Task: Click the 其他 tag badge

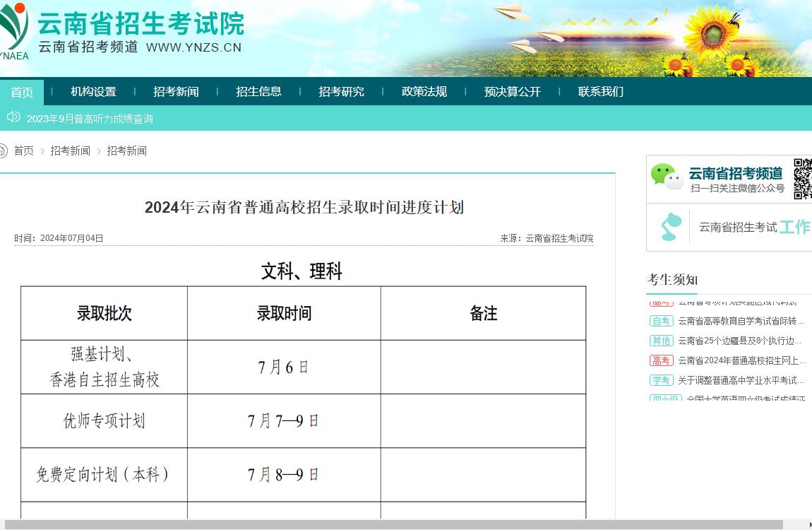Action: point(661,340)
